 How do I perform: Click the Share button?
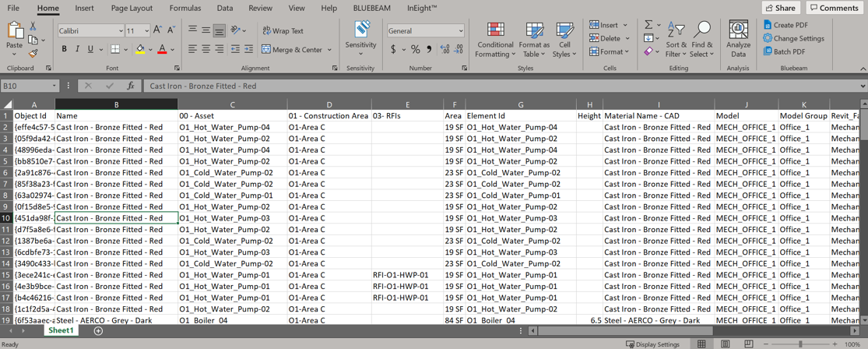(x=780, y=8)
